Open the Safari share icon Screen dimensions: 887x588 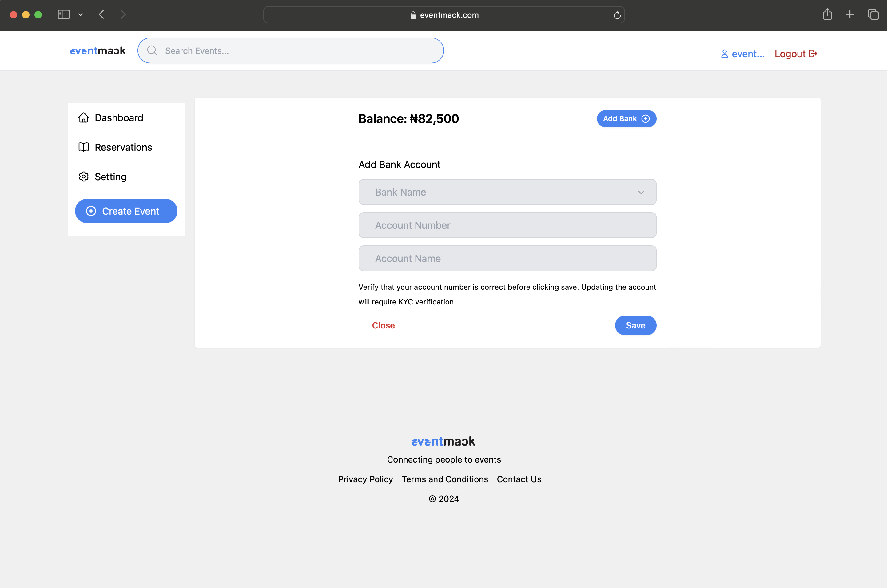click(x=827, y=14)
